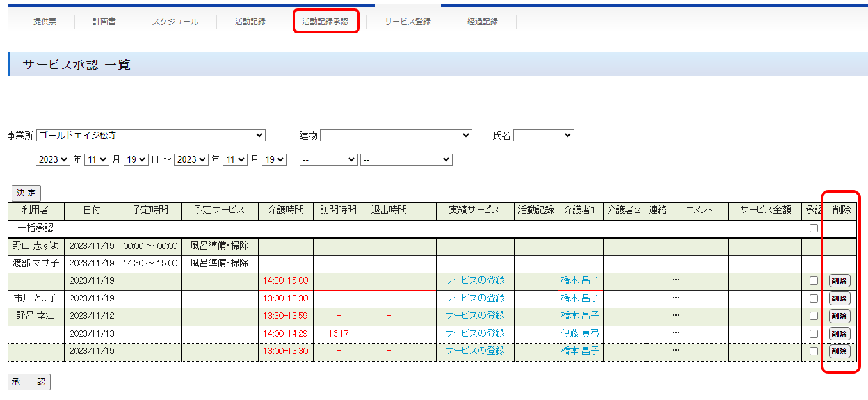Open the start year 2023 dropdown
The width and height of the screenshot is (868, 400).
click(x=53, y=159)
